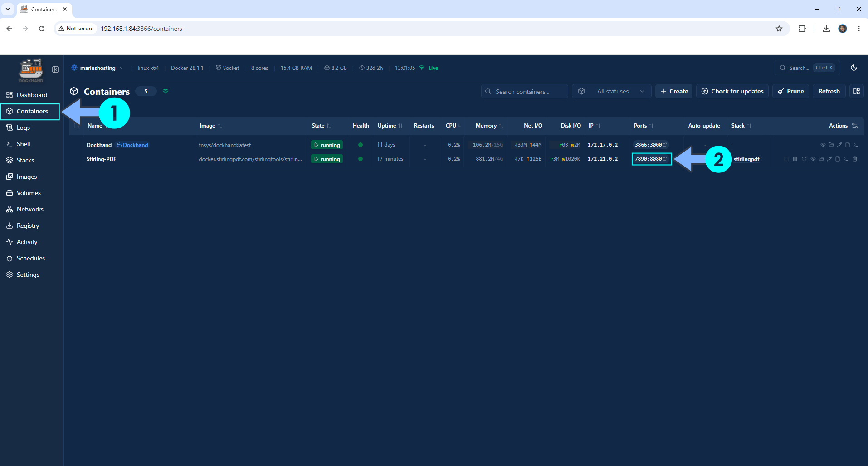Go back in the browser
Screen dimensions: 868x466
(9, 29)
